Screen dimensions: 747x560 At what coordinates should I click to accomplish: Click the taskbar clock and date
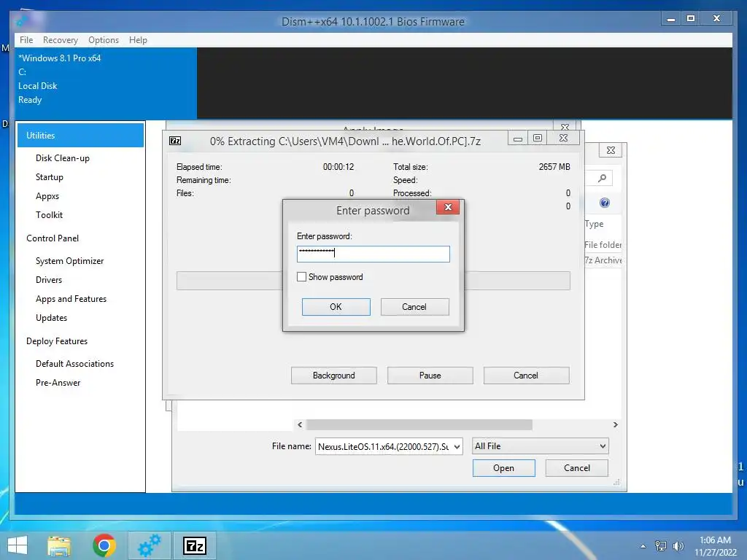(x=715, y=546)
